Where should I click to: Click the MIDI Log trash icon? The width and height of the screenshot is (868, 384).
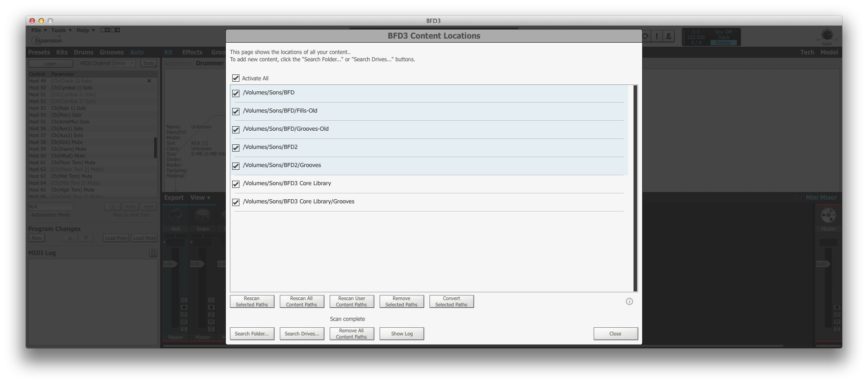pyautogui.click(x=153, y=253)
